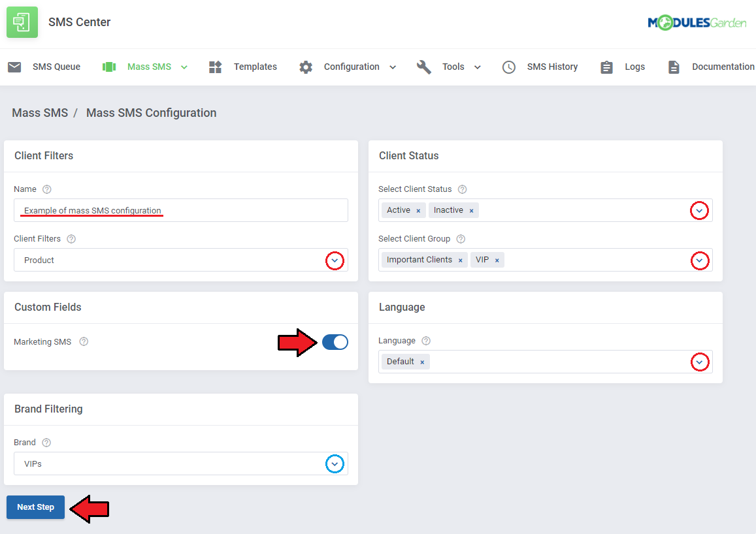The image size is (756, 534).
Task: Click the ModulesGarden logo
Action: (x=697, y=22)
